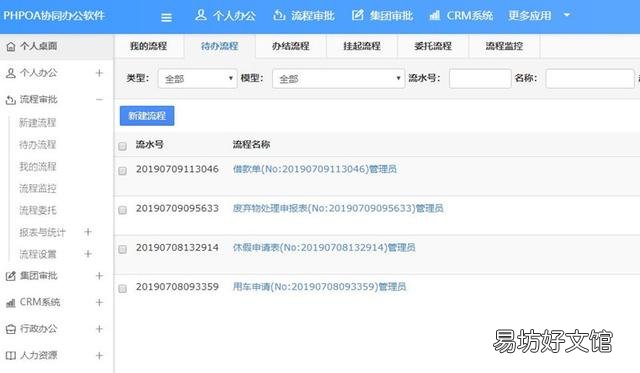This screenshot has height=373, width=640.
Task: Click the 流水号 column header
Action: pyautogui.click(x=150, y=144)
